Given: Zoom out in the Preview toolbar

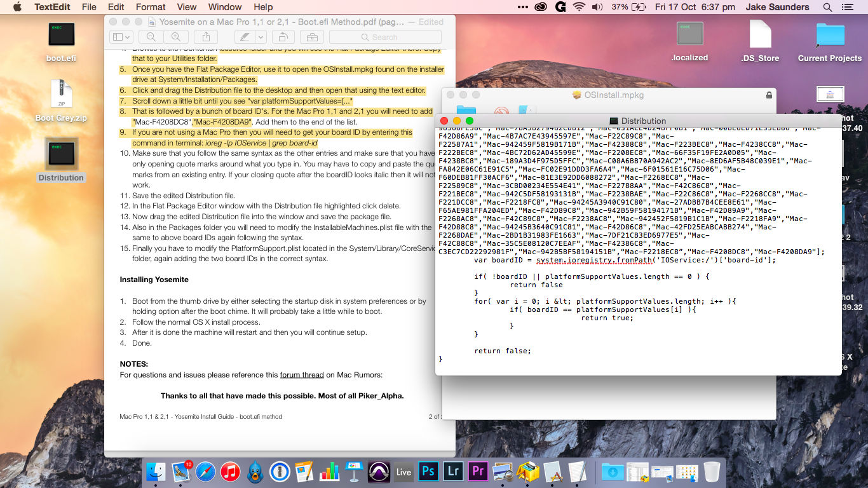Looking at the screenshot, I should pyautogui.click(x=151, y=37).
